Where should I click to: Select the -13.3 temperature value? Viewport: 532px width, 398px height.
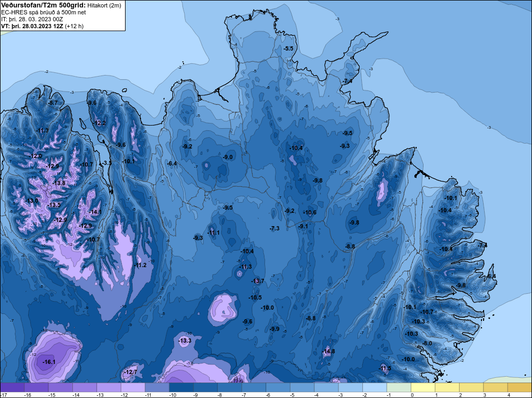[x=185, y=341]
